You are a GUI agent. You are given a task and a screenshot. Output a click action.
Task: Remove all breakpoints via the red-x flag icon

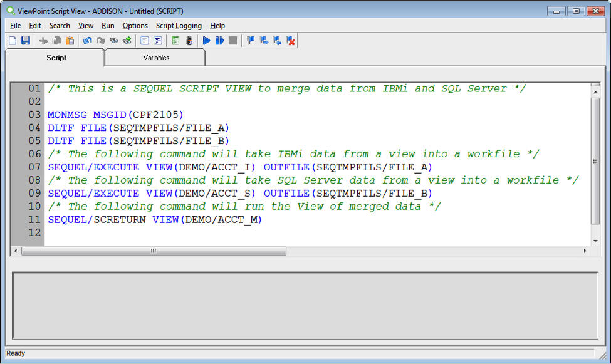(x=290, y=40)
